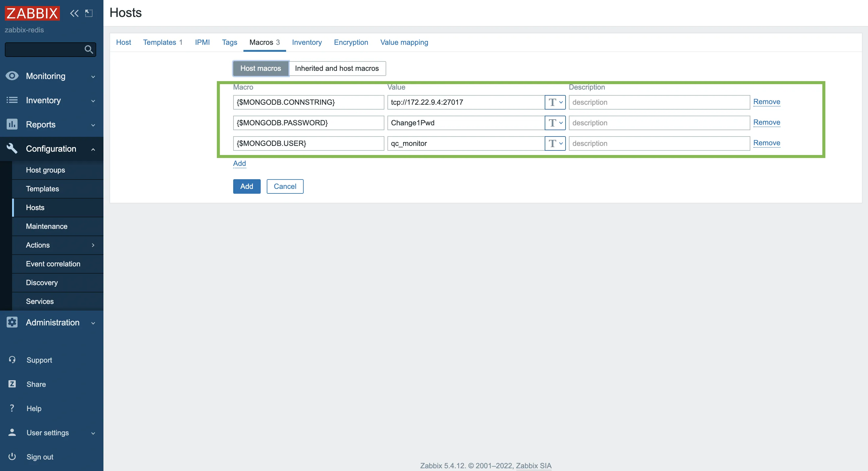Click the User settings person icon

point(12,433)
